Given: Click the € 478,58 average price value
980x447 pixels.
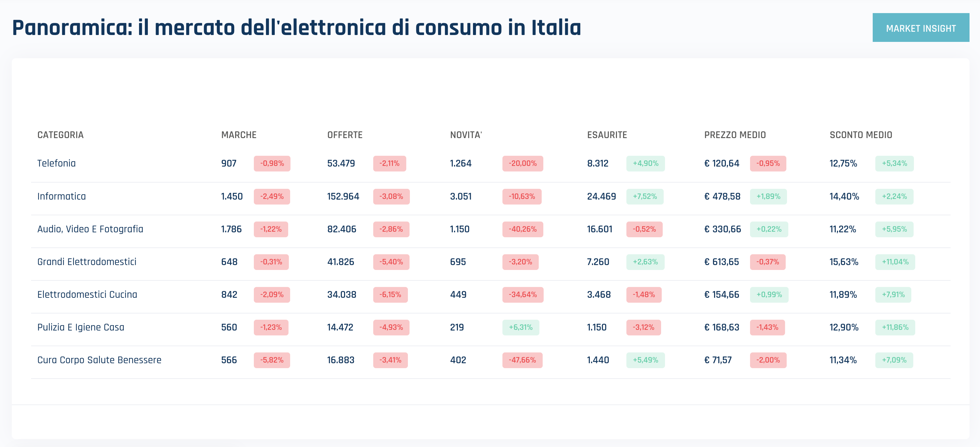Looking at the screenshot, I should 722,196.
